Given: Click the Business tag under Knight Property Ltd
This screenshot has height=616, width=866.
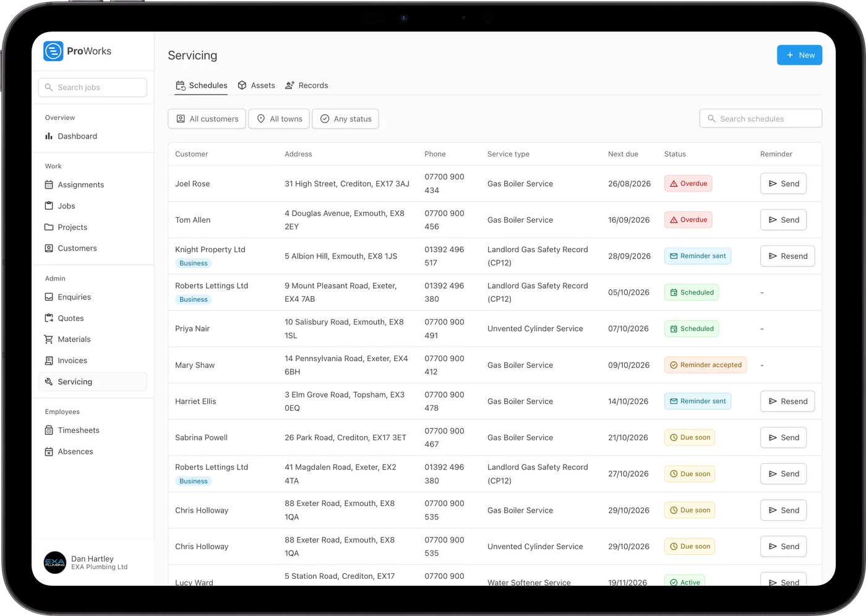Looking at the screenshot, I should 194,263.
